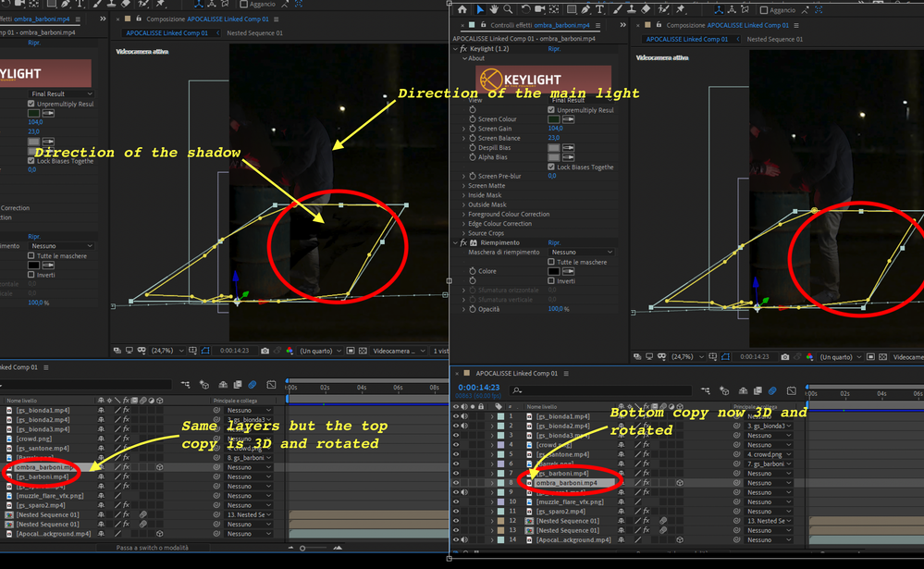Click the camera snapshot icon in left viewer

pos(265,351)
